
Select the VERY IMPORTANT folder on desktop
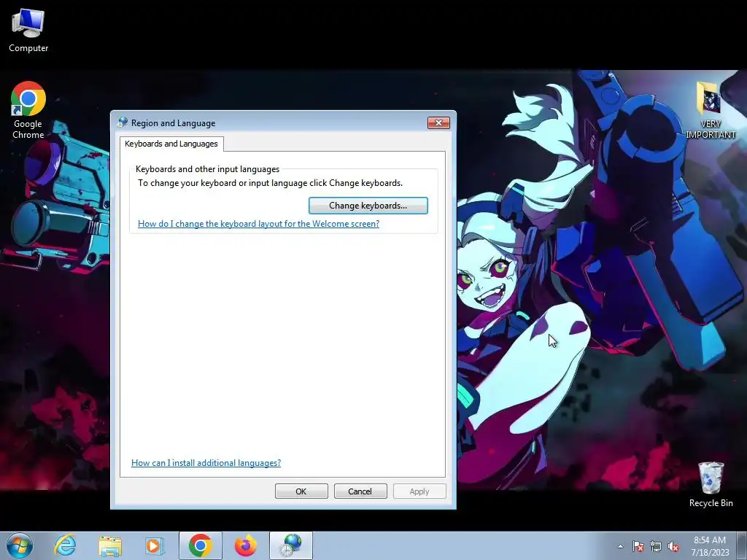pyautogui.click(x=711, y=111)
